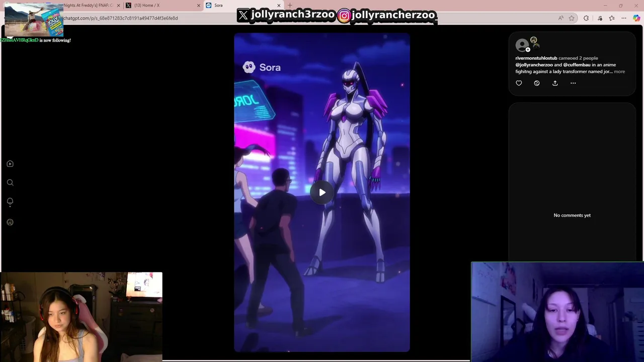Close the FNAF browser tab
The width and height of the screenshot is (644, 362).
(119, 6)
